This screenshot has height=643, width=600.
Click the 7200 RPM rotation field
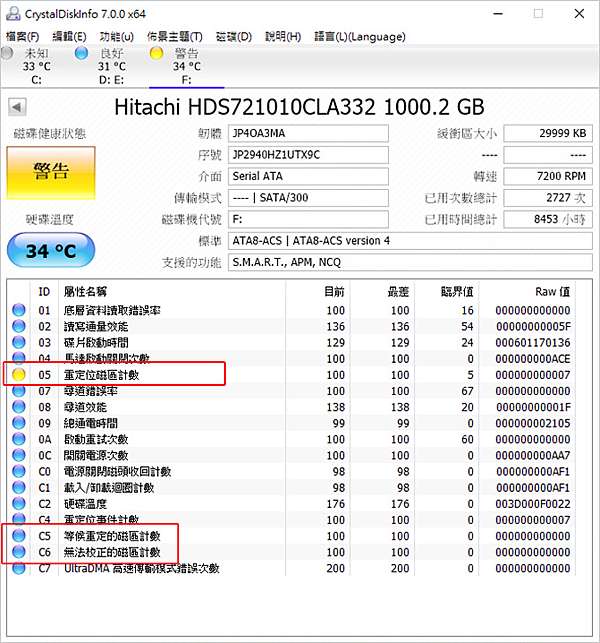pyautogui.click(x=548, y=176)
